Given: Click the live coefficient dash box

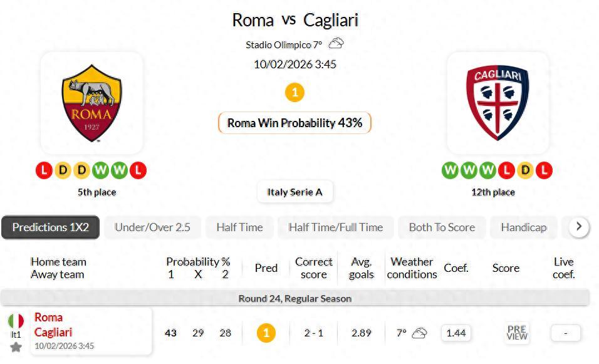Looking at the screenshot, I should 565,333.
